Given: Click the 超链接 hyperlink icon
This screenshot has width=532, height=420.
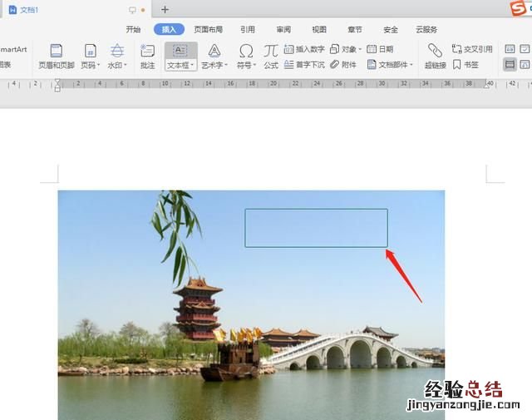Looking at the screenshot, I should (435, 52).
